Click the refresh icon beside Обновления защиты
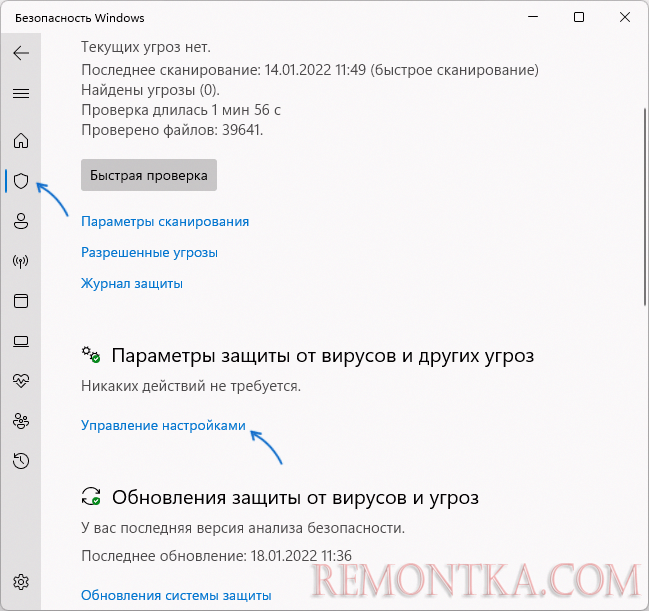The image size is (649, 611). click(91, 496)
